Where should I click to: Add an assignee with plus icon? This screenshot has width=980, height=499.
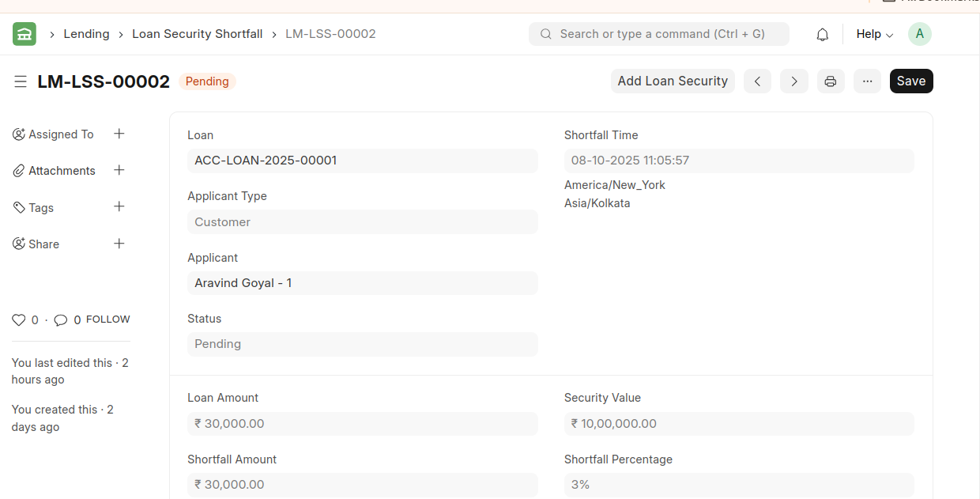pos(119,134)
